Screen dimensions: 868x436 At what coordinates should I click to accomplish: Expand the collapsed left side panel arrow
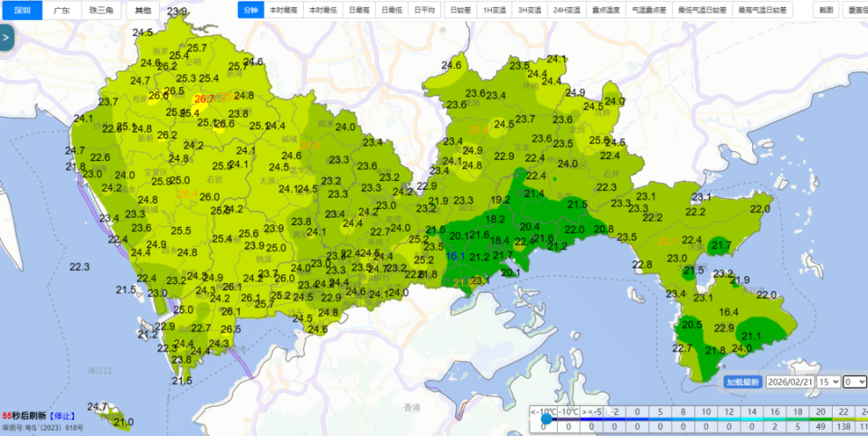point(6,37)
